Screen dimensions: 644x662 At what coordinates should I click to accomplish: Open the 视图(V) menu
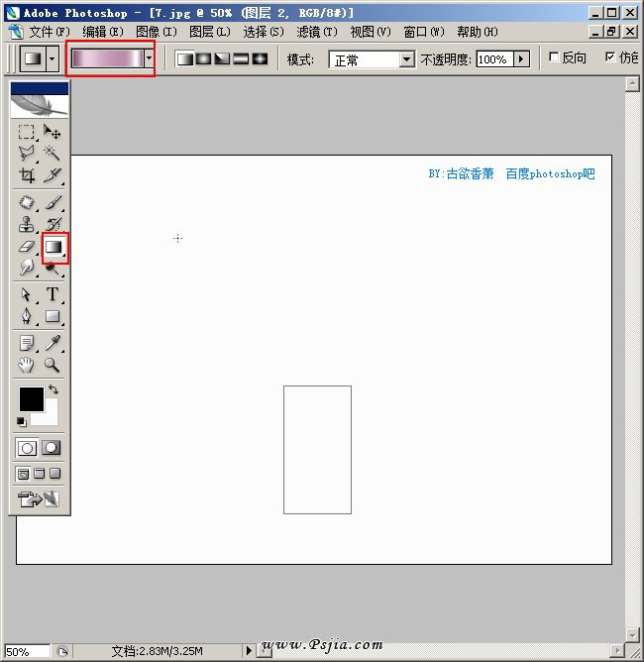click(x=371, y=32)
